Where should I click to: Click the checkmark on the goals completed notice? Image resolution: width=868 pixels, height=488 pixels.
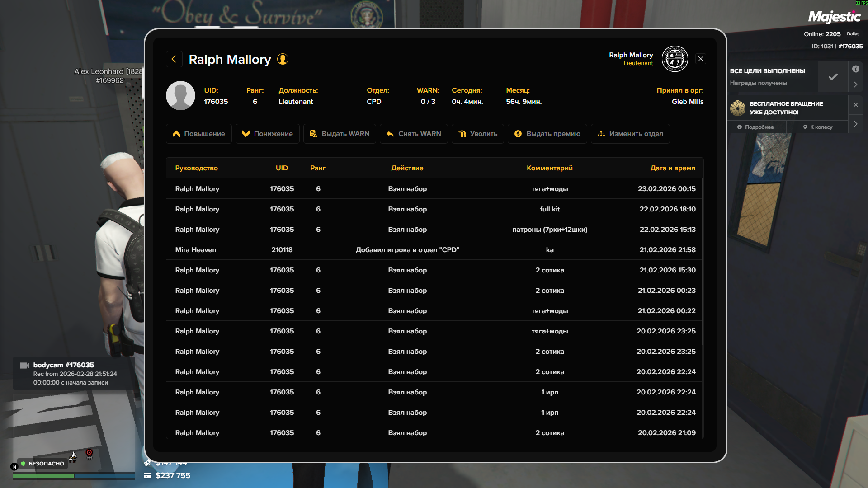pyautogui.click(x=833, y=77)
